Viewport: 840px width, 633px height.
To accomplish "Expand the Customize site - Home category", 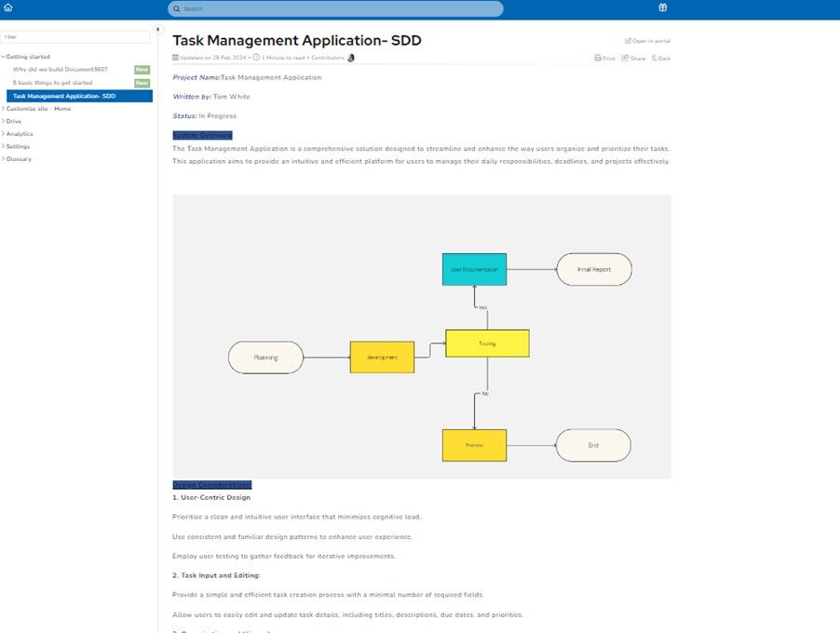I will click(4, 108).
